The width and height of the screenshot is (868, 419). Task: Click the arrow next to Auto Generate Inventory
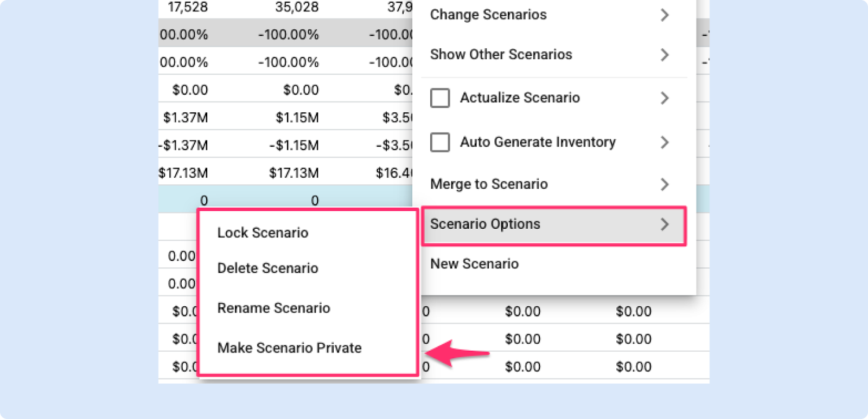665,142
